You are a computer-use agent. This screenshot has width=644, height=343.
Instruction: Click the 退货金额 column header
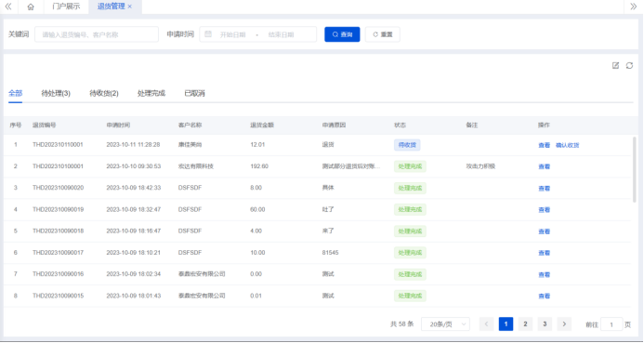262,125
